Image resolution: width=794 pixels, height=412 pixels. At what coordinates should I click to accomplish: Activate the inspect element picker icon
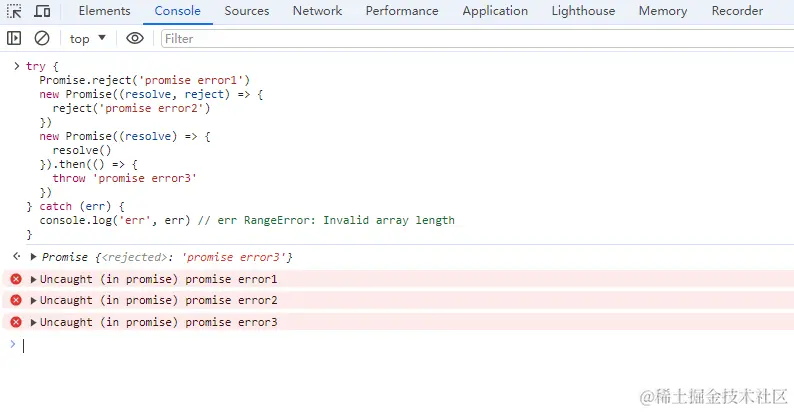click(14, 11)
